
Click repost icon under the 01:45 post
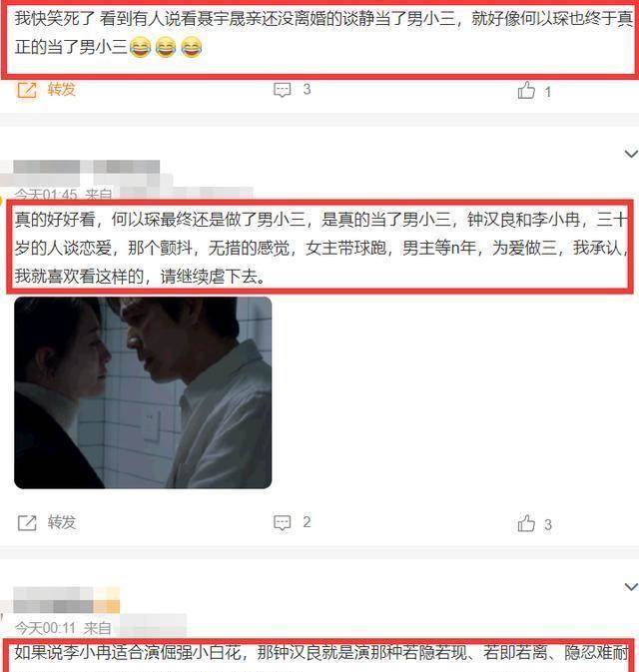click(x=27, y=523)
